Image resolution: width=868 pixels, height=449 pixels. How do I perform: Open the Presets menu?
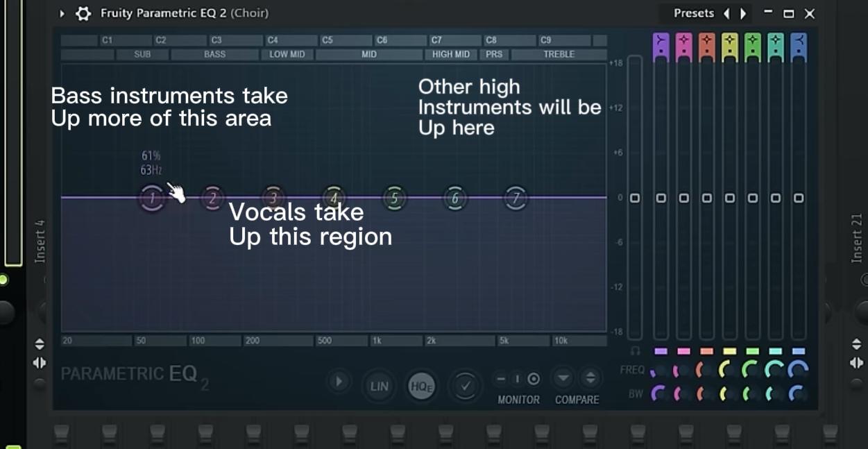pos(694,13)
